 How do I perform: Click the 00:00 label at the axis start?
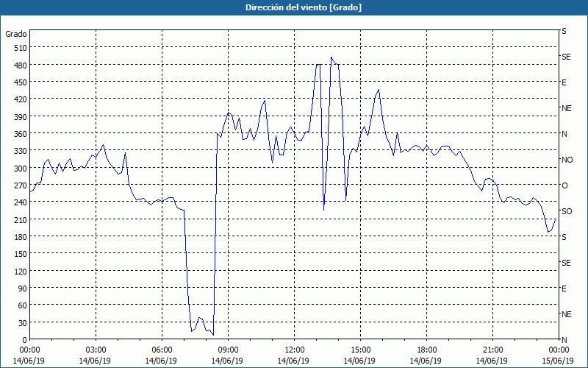(x=29, y=350)
